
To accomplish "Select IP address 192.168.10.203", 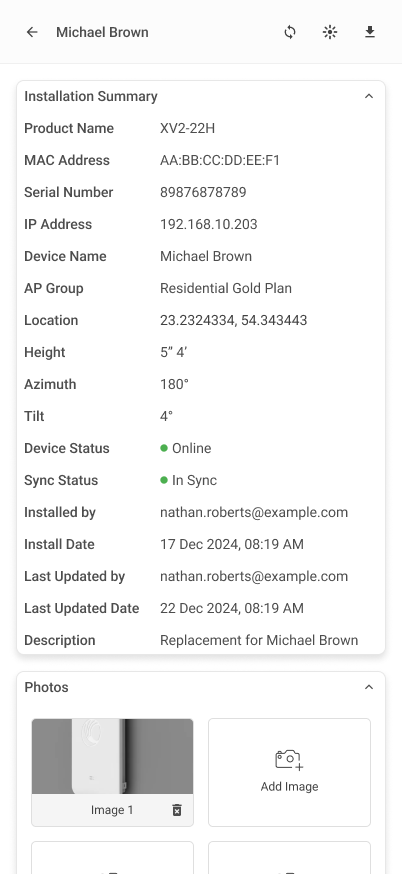I will (x=209, y=225).
